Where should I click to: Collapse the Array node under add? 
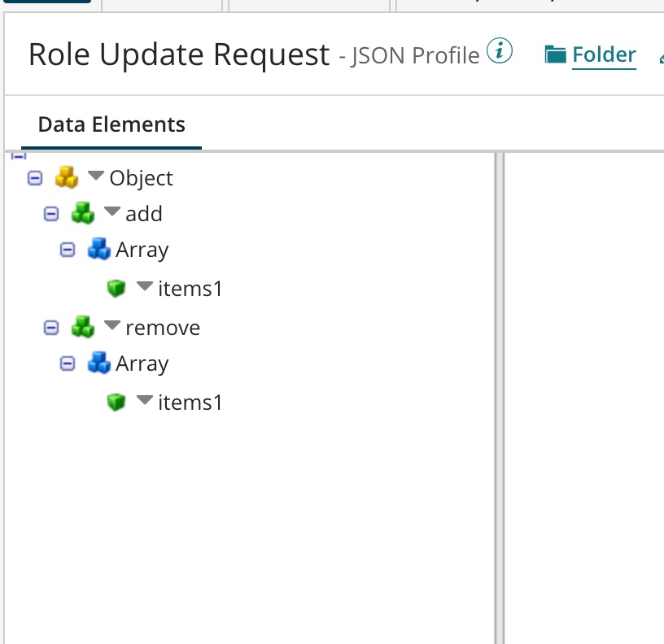pos(68,250)
